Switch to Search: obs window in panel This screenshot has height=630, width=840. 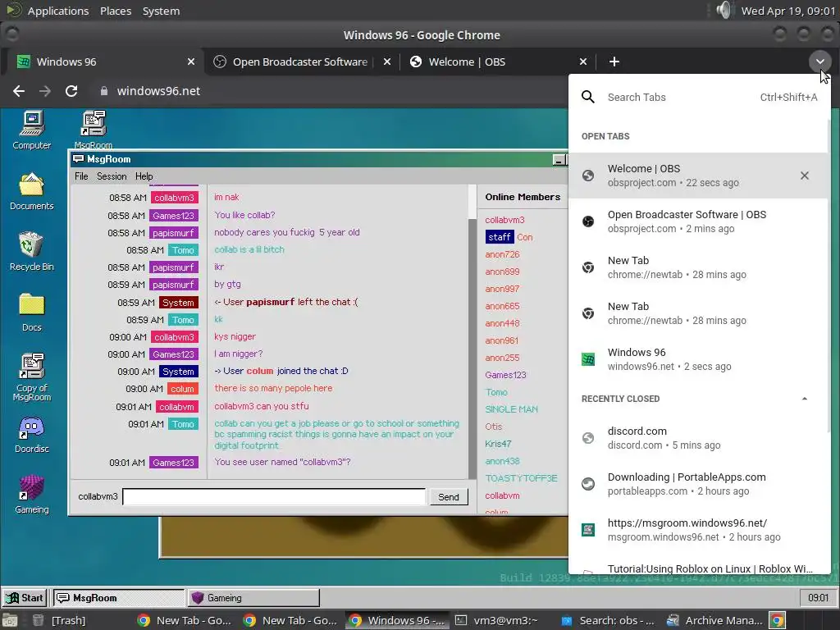tap(608, 620)
